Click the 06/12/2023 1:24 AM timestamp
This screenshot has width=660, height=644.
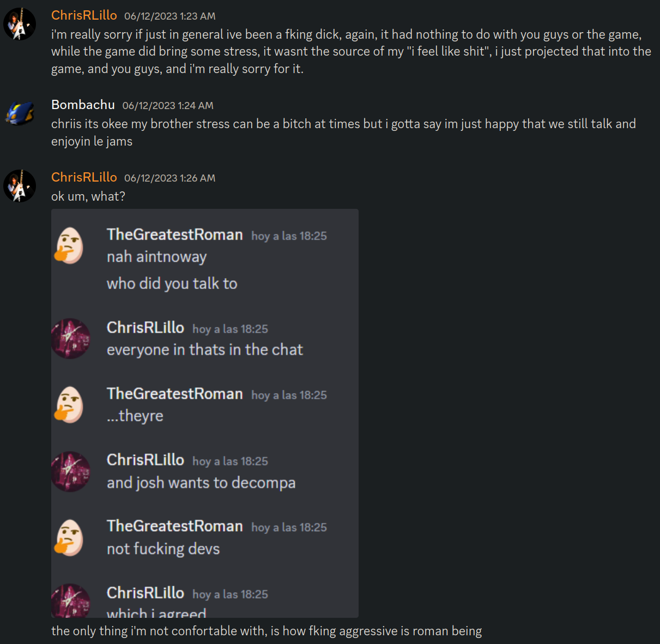pyautogui.click(x=168, y=106)
